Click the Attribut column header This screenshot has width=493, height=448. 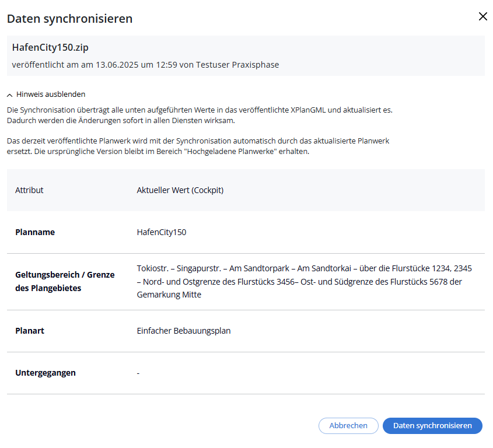click(x=29, y=190)
